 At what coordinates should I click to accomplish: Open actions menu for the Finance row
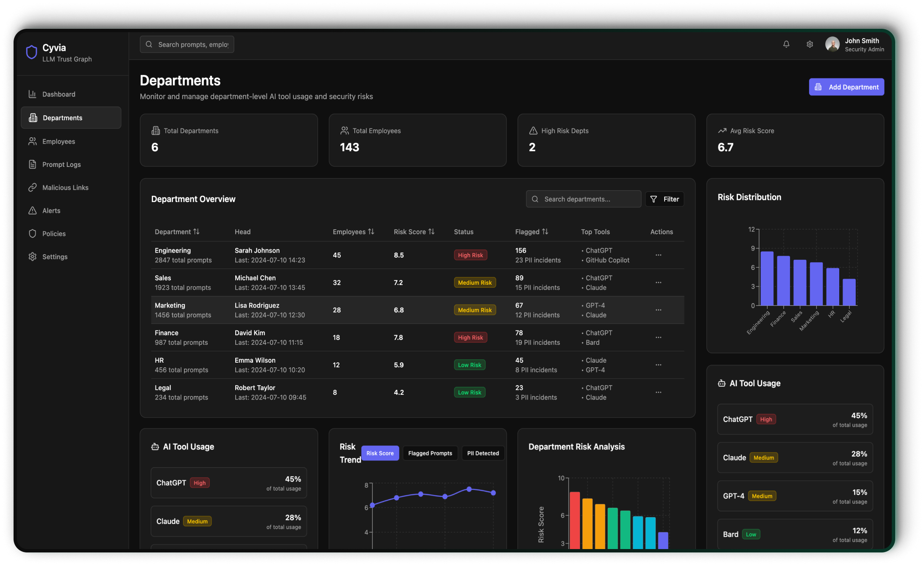(x=658, y=338)
